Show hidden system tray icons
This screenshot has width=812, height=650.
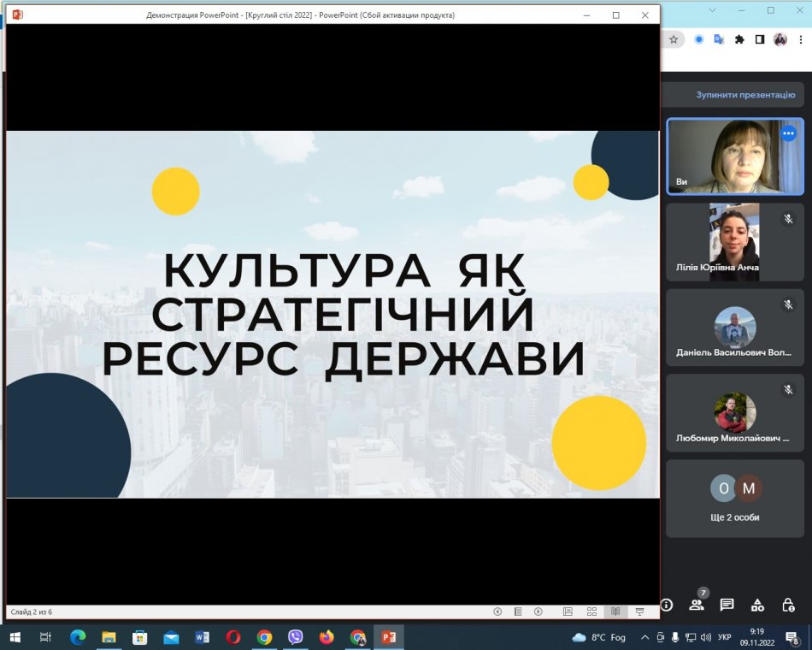(x=645, y=637)
